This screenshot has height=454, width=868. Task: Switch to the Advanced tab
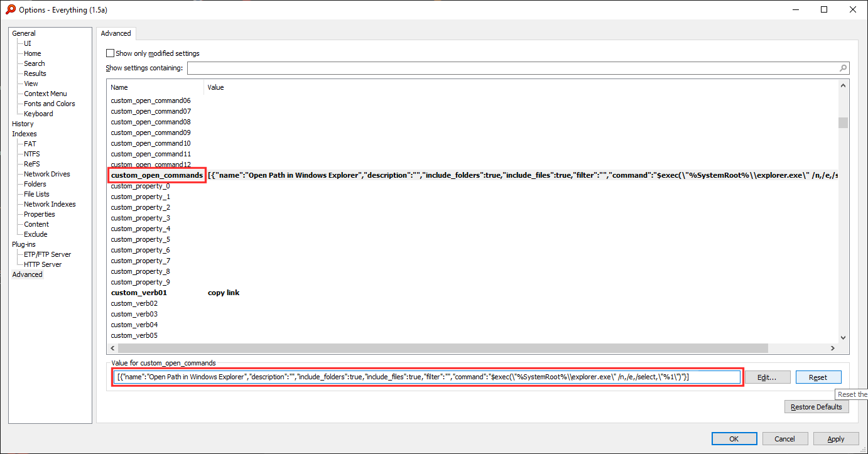point(116,33)
